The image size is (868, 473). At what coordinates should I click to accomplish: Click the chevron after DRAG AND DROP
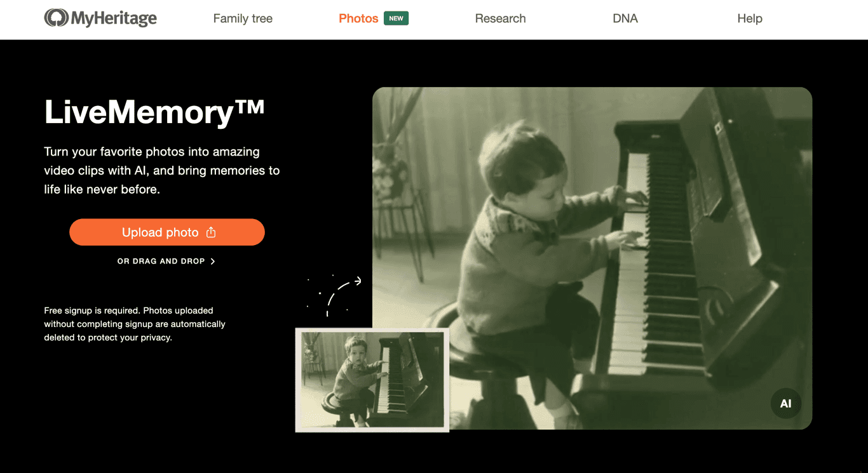pyautogui.click(x=213, y=261)
